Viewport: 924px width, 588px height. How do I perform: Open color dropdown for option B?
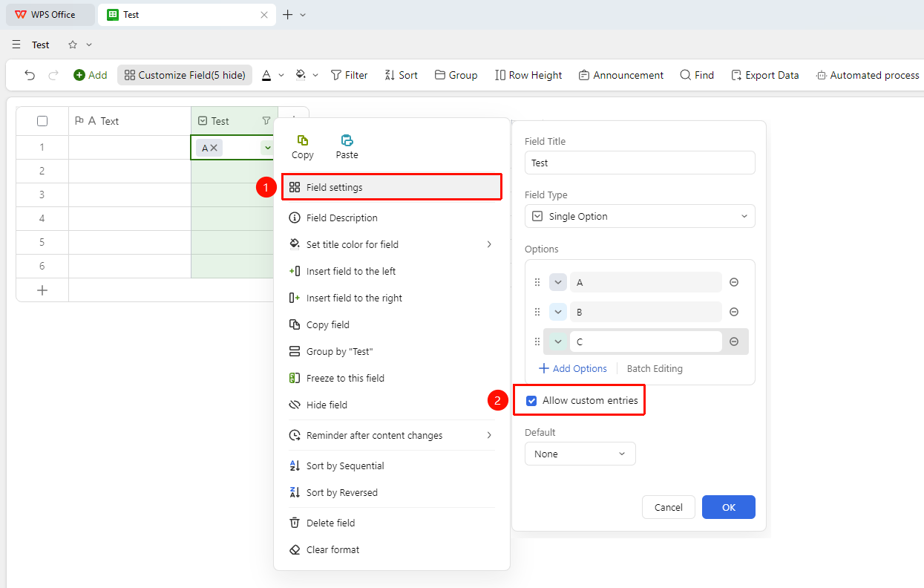pyautogui.click(x=558, y=312)
